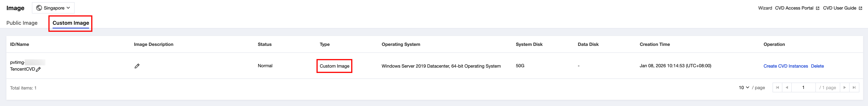Edit the TencentCVD image name pencil icon
Screen dimensions: 868x106
[x=38, y=69]
